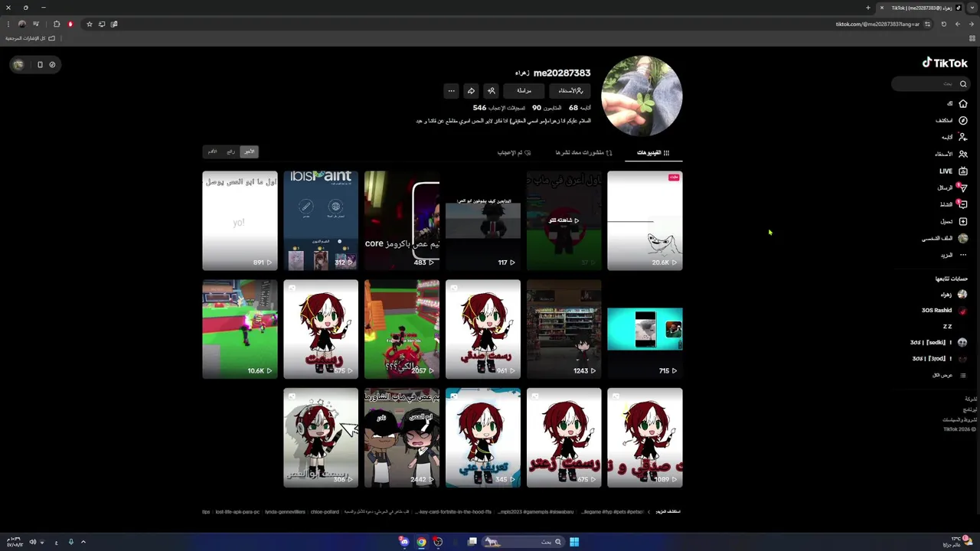Open More (المزيد) three-dots in sidebar
The width and height of the screenshot is (980, 551).
click(954, 255)
